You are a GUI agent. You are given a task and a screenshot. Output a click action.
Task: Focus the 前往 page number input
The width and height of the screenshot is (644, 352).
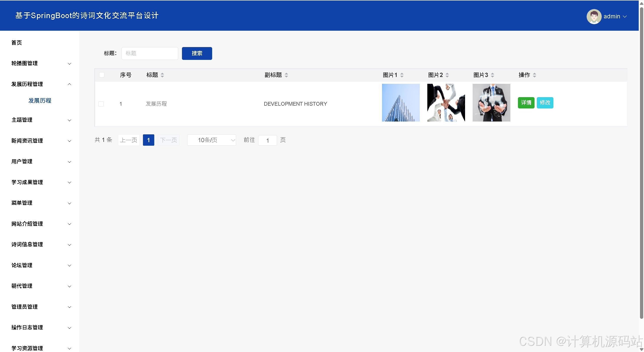(x=268, y=140)
